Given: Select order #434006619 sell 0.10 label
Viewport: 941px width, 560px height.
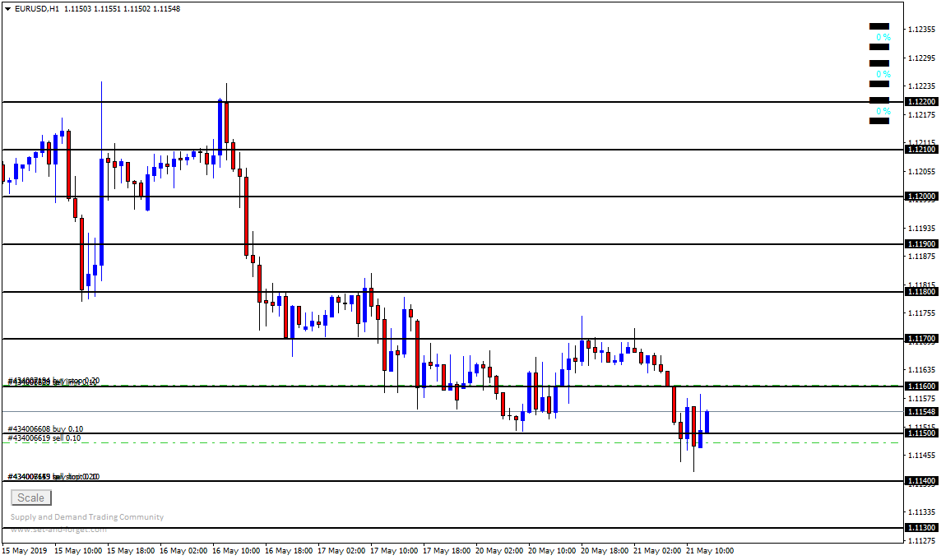Looking at the screenshot, I should click(x=44, y=438).
